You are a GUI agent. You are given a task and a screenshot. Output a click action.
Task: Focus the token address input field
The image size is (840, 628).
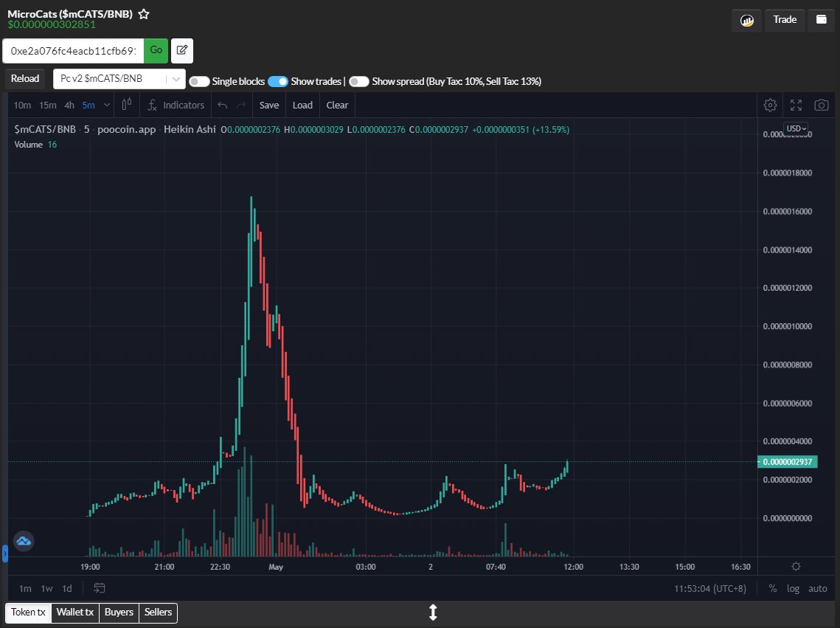[74, 51]
